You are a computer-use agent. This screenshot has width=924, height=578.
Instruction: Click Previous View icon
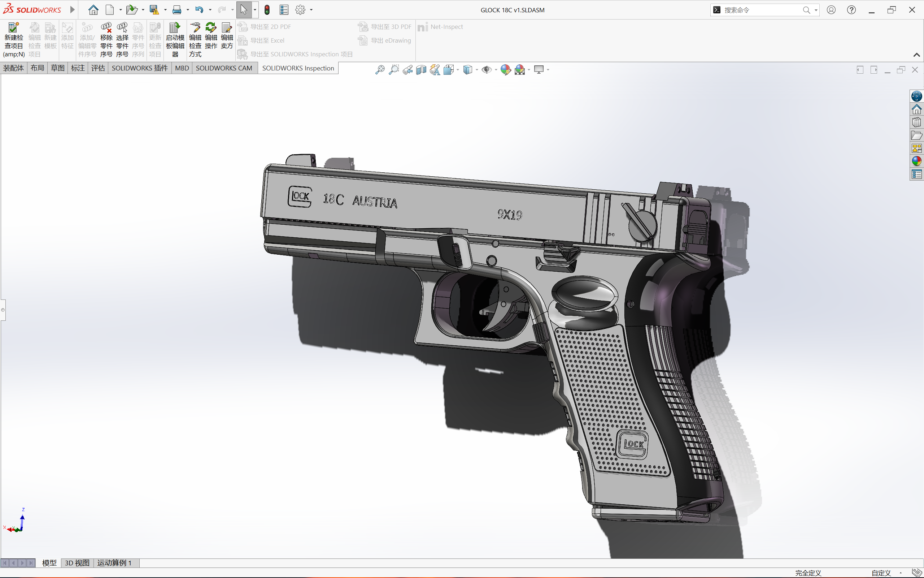click(x=407, y=70)
